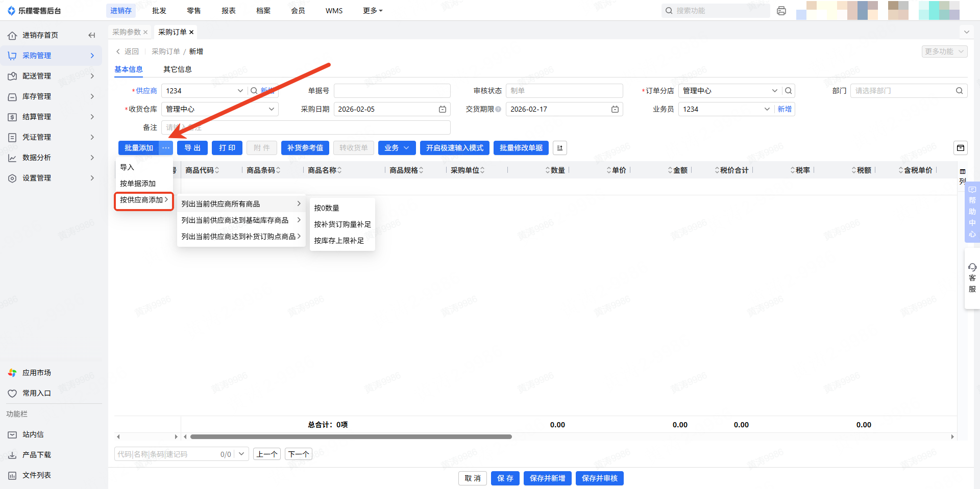Click the row-settings icon after 批量修改单据
Image resolution: width=980 pixels, height=489 pixels.
pyautogui.click(x=560, y=148)
